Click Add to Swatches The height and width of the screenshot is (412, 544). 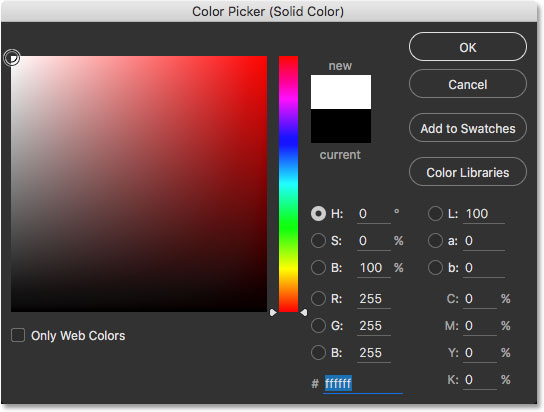(468, 128)
